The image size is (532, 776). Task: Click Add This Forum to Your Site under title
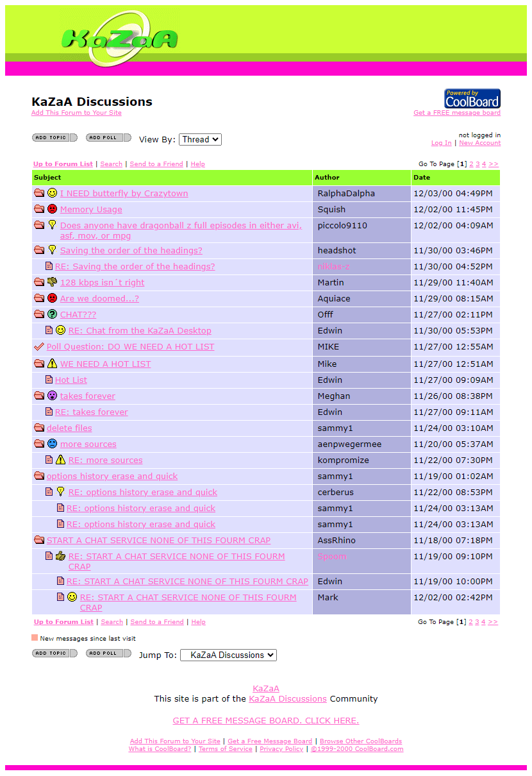pyautogui.click(x=76, y=113)
